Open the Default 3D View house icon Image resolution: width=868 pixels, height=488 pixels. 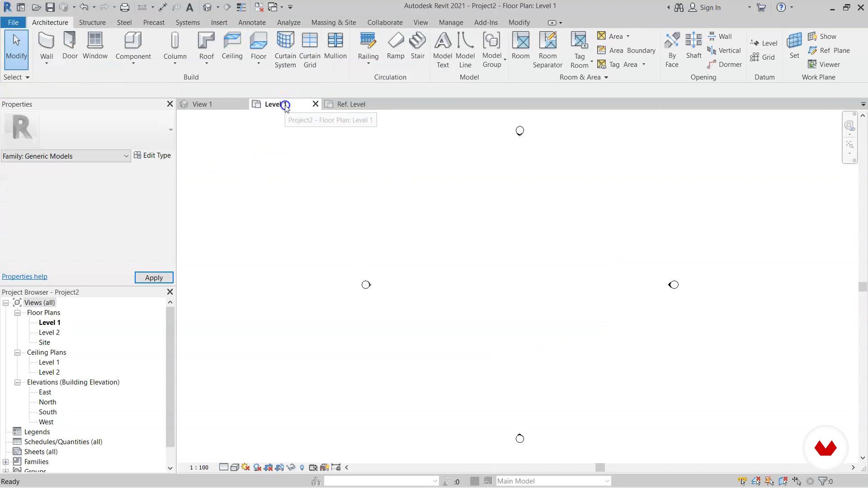(207, 7)
